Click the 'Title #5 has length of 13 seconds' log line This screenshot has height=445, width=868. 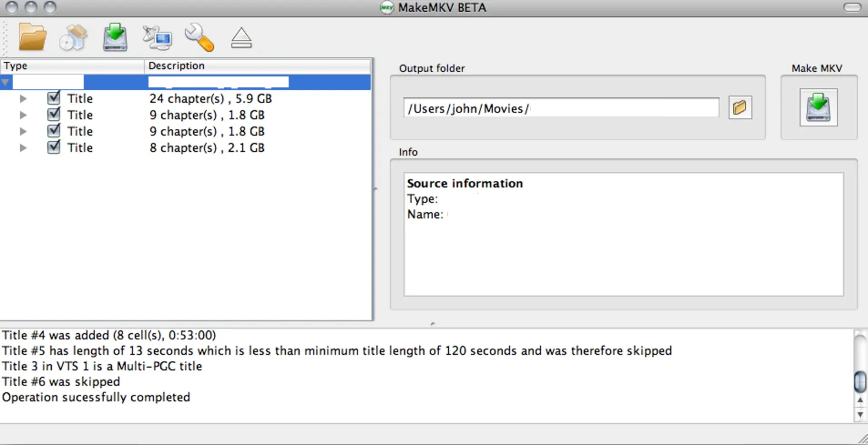337,351
